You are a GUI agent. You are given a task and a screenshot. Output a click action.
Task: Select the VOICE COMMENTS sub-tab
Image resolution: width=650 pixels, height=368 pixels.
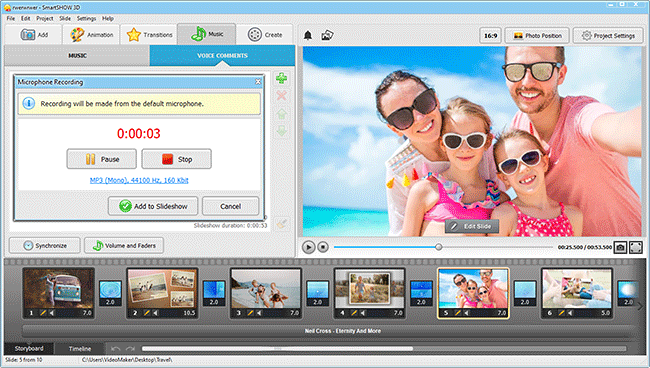coord(222,56)
